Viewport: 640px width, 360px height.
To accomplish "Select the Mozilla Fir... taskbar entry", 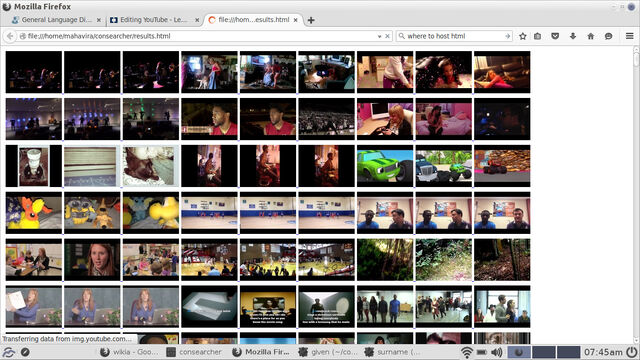I will (x=261, y=352).
